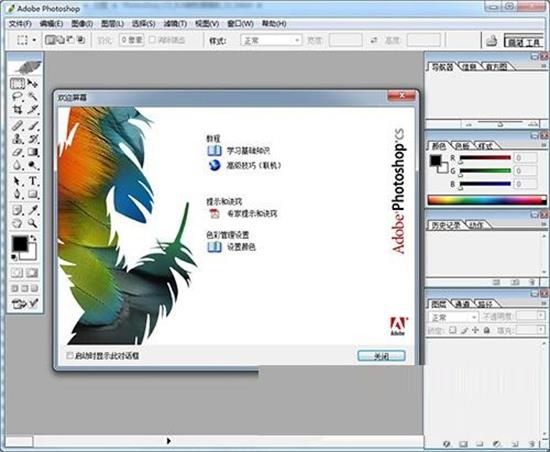Toggle the anti-alias checkbox in options bar

152,40
